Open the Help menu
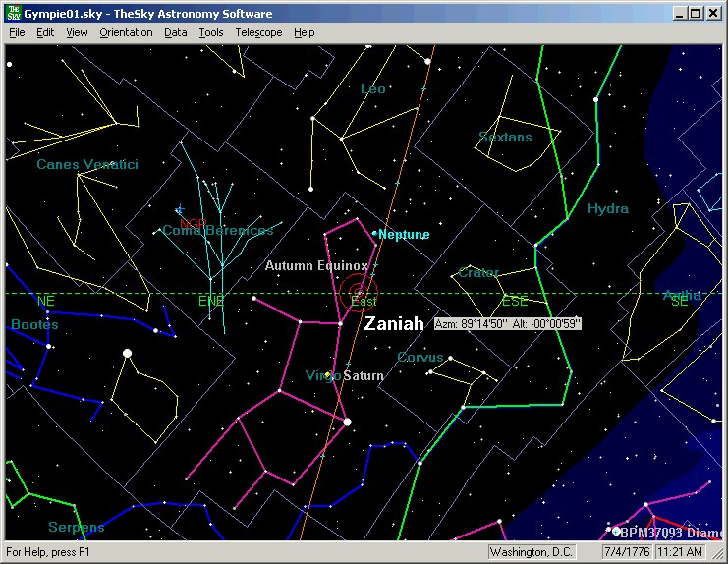 click(x=305, y=32)
